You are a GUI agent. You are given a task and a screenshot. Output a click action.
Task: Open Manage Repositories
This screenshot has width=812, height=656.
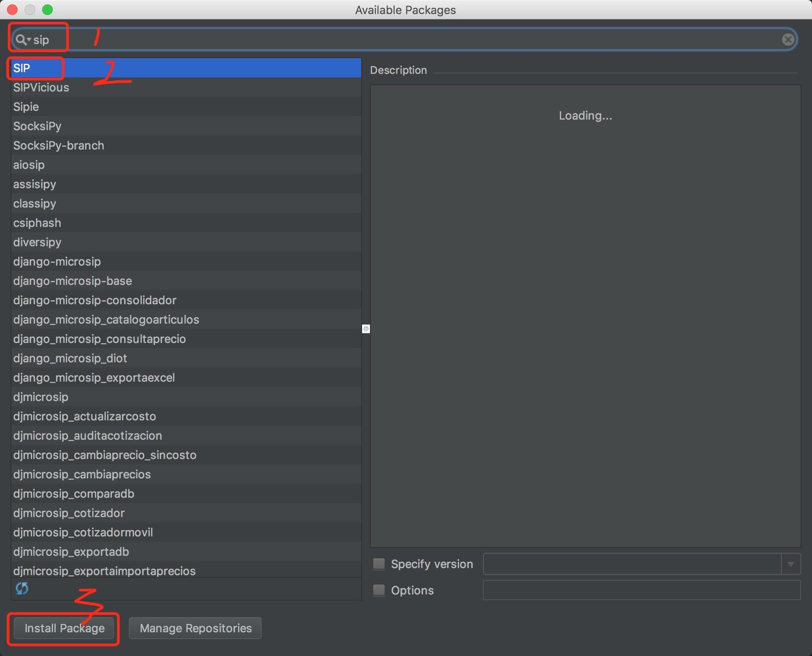point(196,628)
